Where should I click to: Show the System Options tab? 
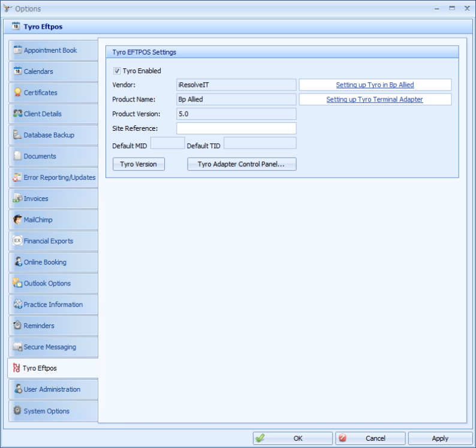tap(53, 411)
